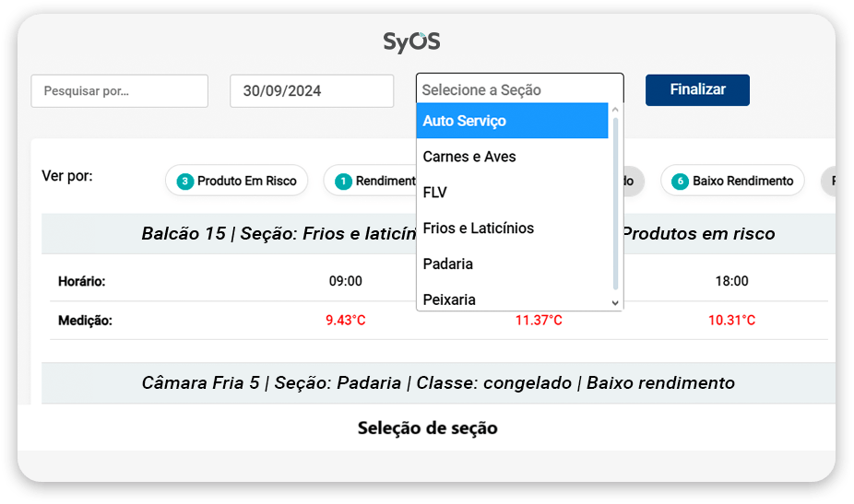Click the 'Medição:' row label

pos(85,321)
